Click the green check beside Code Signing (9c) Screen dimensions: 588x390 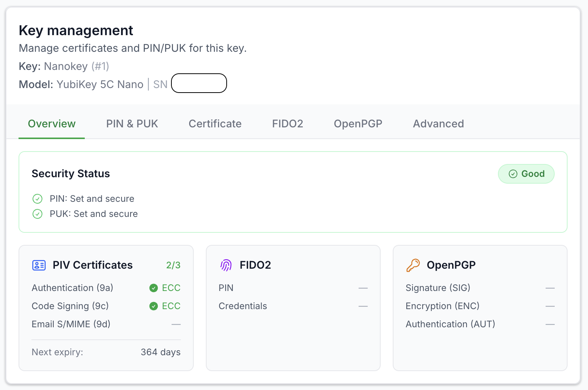pyautogui.click(x=154, y=306)
